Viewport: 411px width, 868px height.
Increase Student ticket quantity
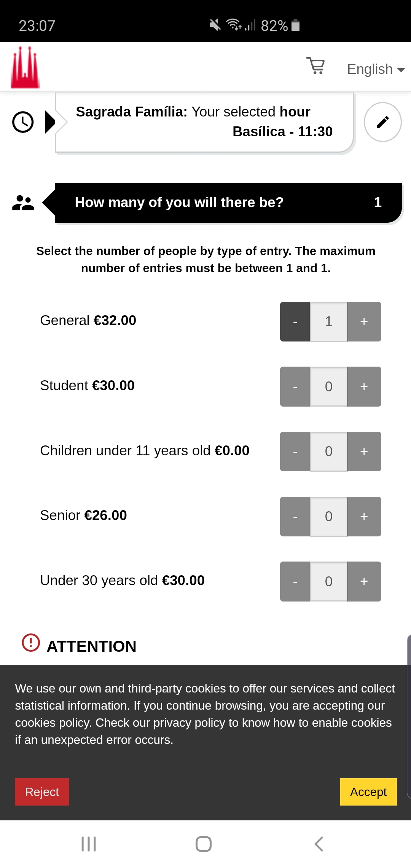point(364,387)
